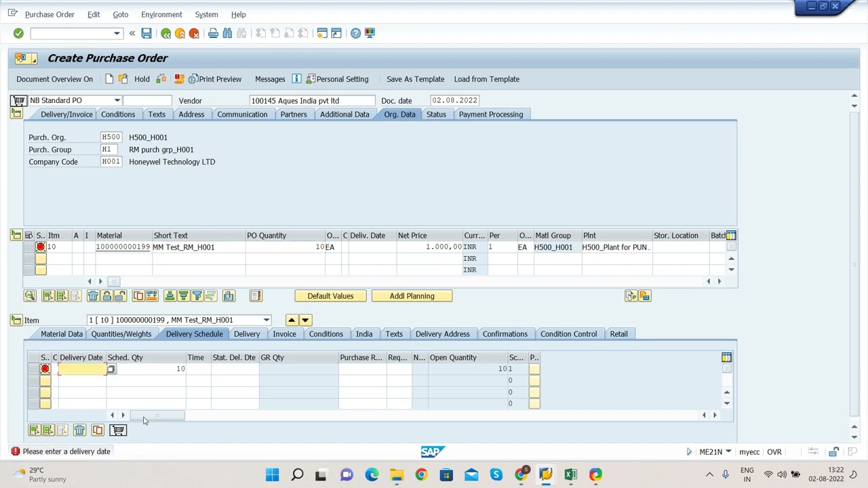Sort items ascending icon
This screenshot has height=488, width=868.
170,296
